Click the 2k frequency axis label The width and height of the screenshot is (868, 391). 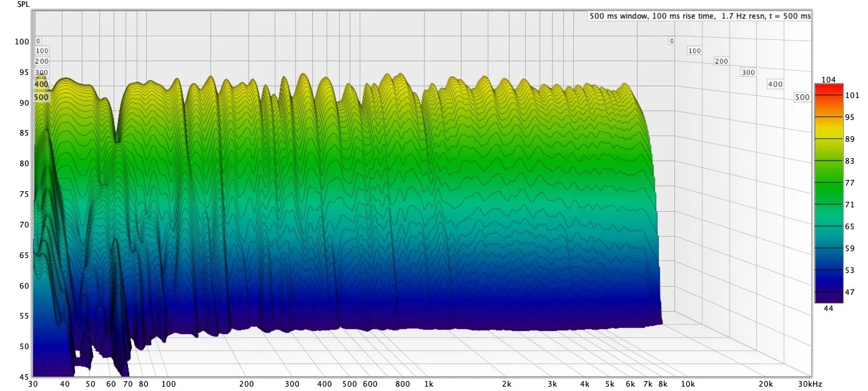click(506, 384)
